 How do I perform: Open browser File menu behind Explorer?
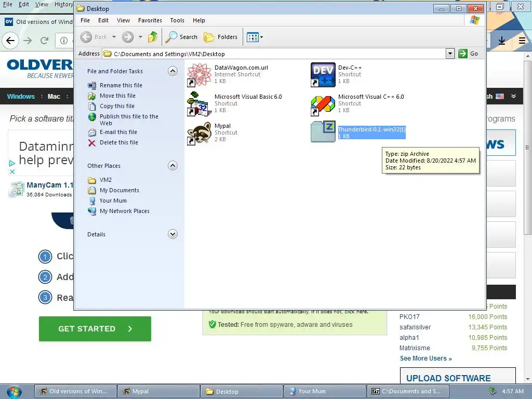pos(7,4)
